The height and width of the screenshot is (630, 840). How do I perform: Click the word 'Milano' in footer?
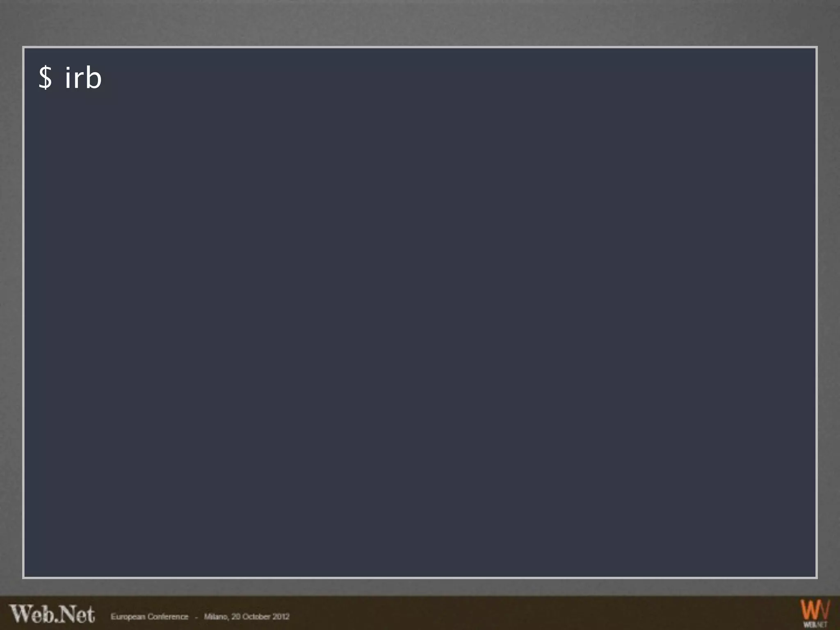tap(215, 616)
